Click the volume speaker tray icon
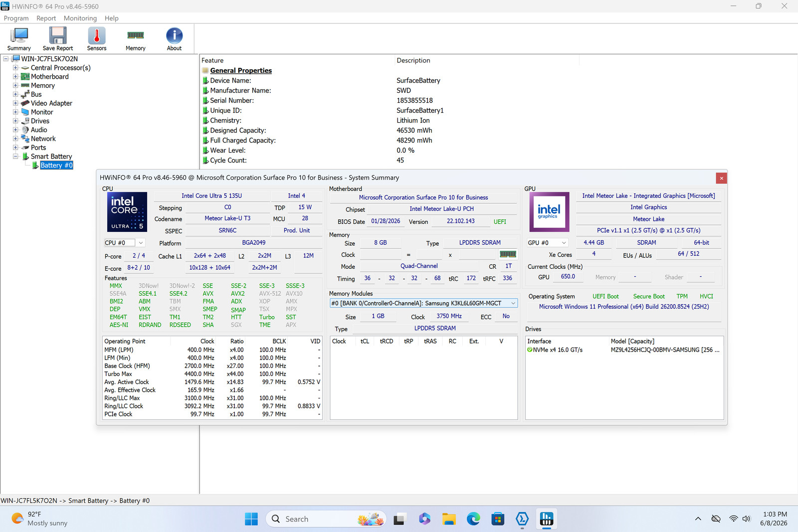This screenshot has height=532, width=798. pyautogui.click(x=746, y=519)
